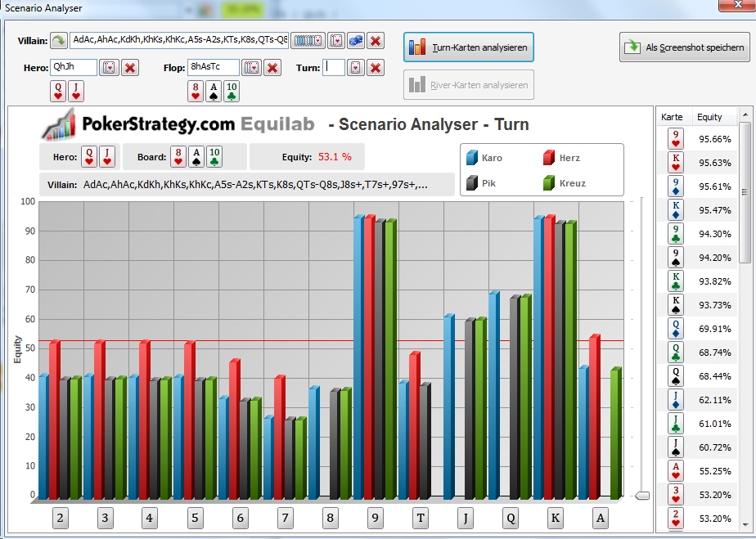Screen dimensions: 756x539
Task: Click the equity list scrollbar up arrow
Action: [745, 115]
